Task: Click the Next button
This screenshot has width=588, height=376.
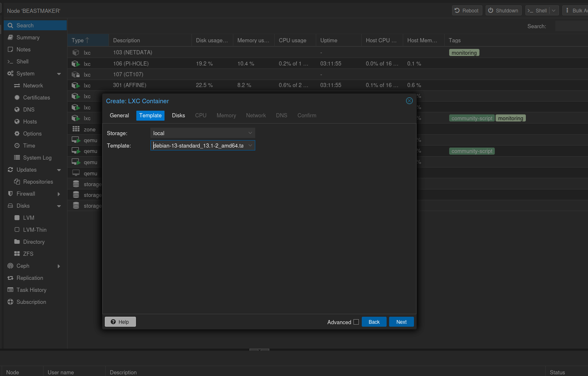Action: [402, 322]
